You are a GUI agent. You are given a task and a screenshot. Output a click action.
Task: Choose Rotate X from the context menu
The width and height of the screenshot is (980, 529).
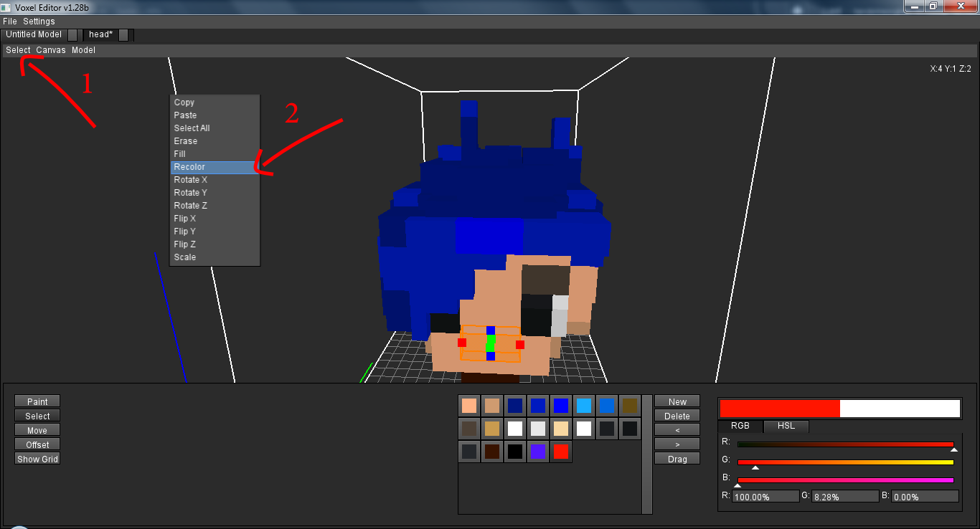click(x=215, y=180)
